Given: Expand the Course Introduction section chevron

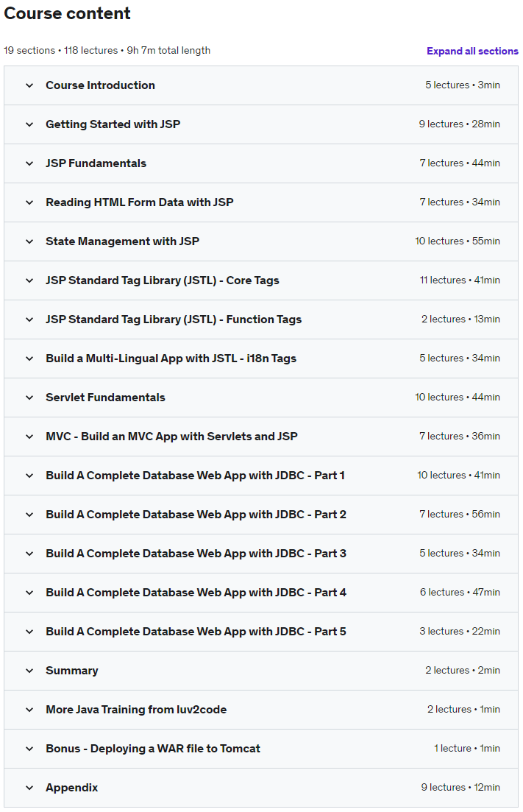Looking at the screenshot, I should coord(29,85).
